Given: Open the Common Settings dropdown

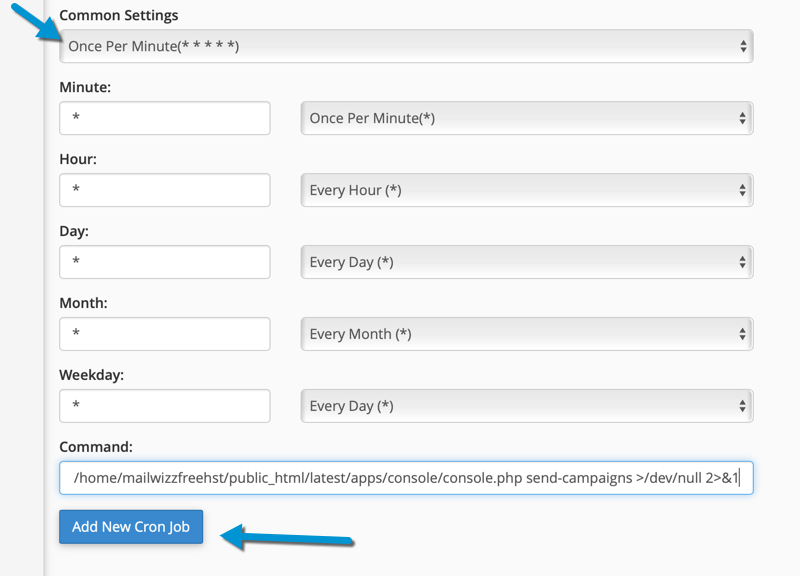Looking at the screenshot, I should coord(406,46).
